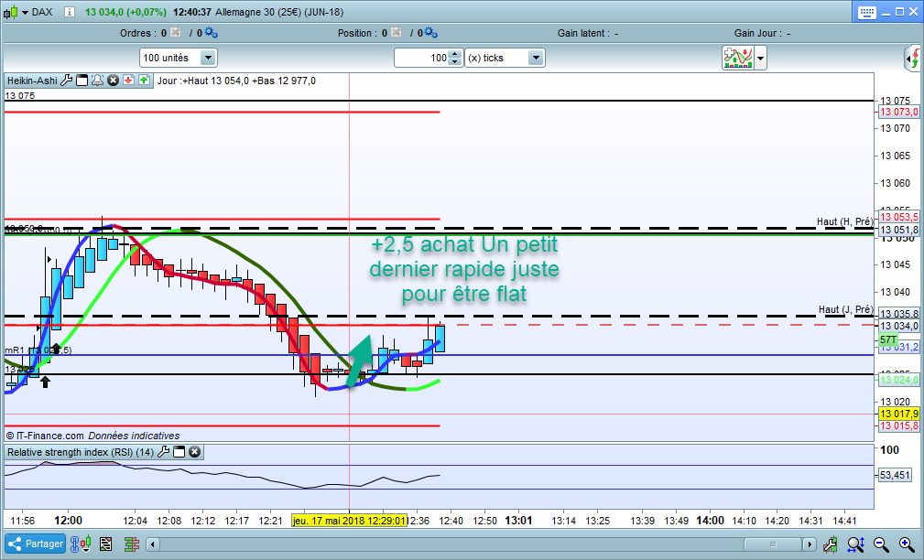Zoom out the chart with minus magnifier
924x560 pixels.
click(x=881, y=544)
